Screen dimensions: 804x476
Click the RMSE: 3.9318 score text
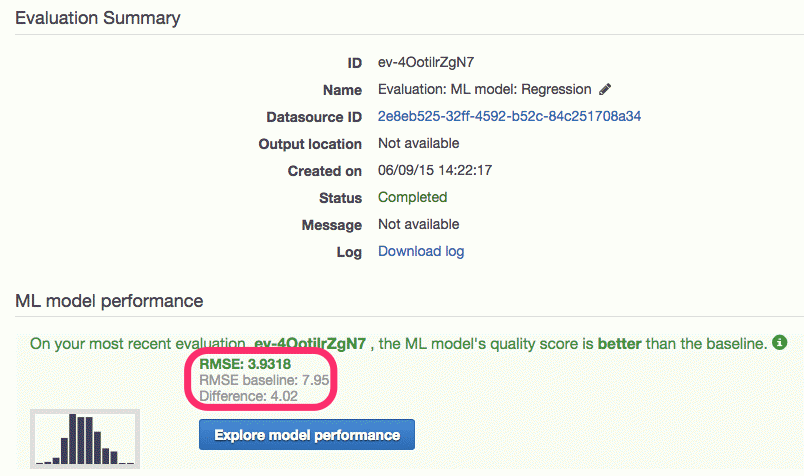click(245, 364)
